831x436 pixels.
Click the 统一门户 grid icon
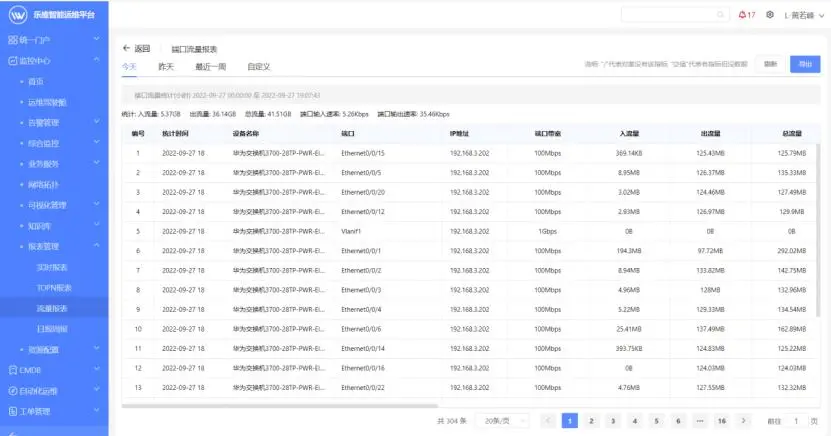point(13,40)
